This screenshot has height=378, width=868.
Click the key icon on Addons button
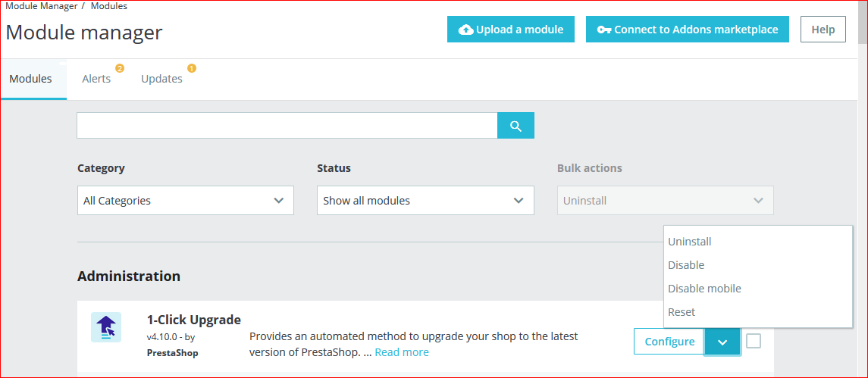click(604, 30)
